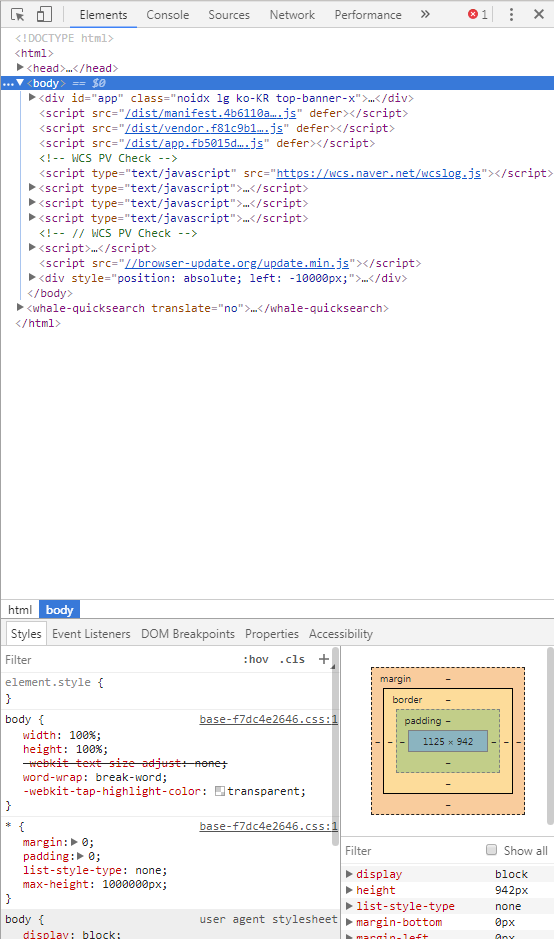The width and height of the screenshot is (554, 939).
Task: Open the Sources tab
Action: click(x=229, y=15)
